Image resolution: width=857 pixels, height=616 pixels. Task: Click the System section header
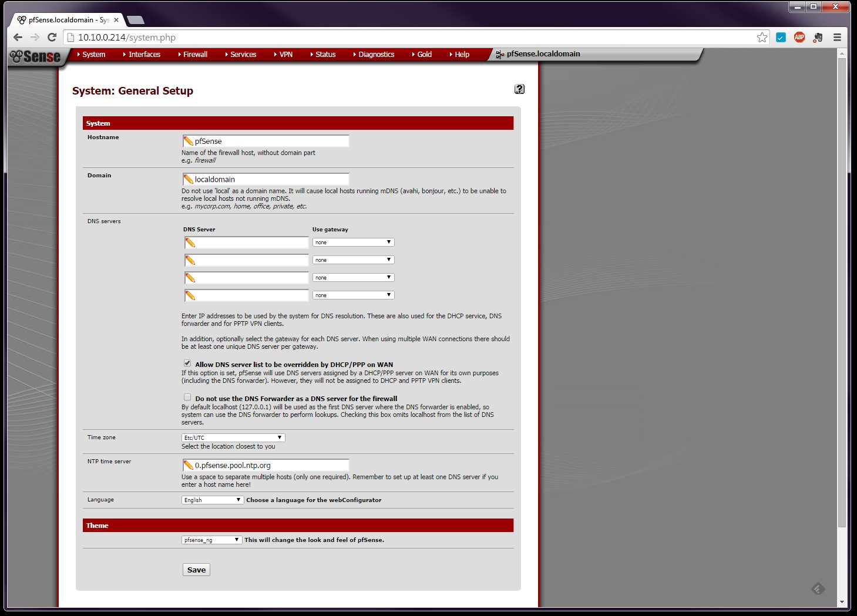298,123
